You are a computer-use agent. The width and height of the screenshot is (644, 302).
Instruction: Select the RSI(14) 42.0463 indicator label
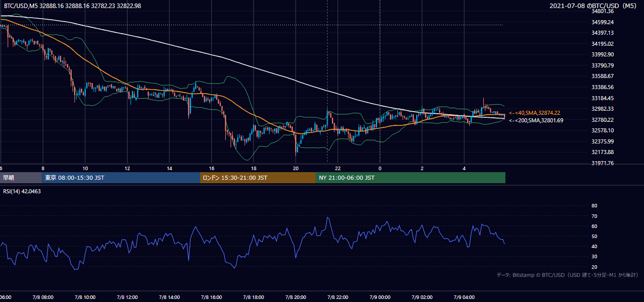click(x=22, y=191)
